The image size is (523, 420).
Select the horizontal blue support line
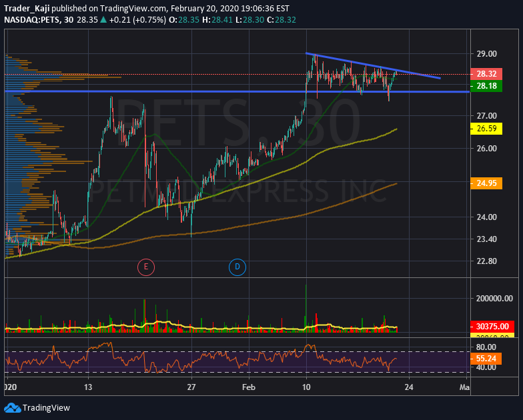(237, 91)
